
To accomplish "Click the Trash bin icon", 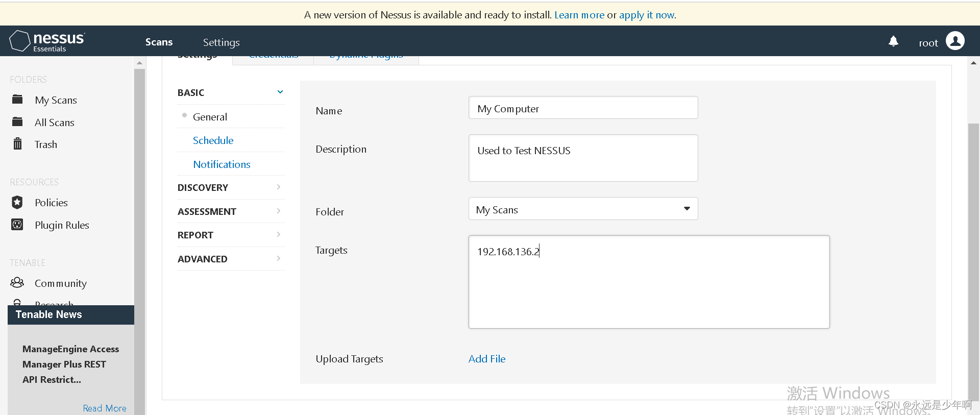I will point(17,143).
